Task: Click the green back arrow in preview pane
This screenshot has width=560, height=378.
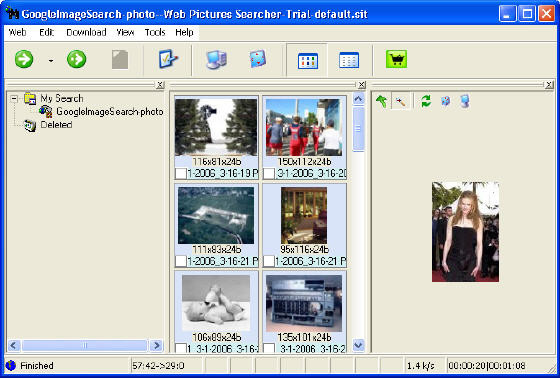Action: coord(381,101)
